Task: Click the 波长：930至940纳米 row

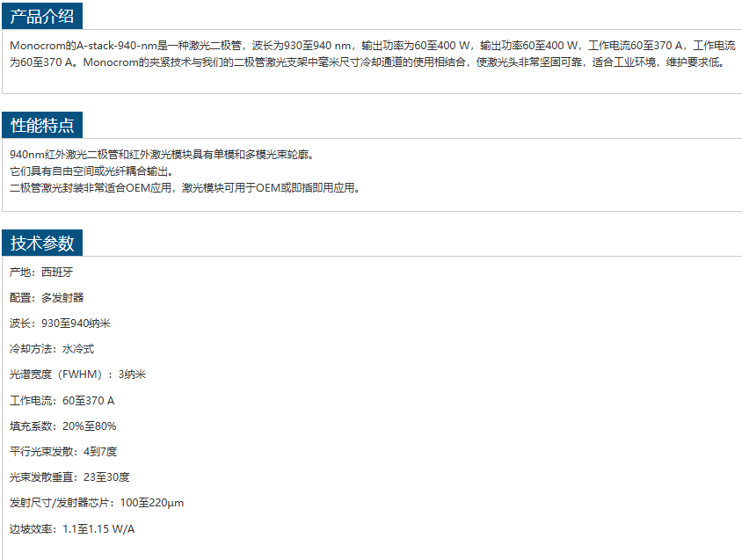Action: (x=60, y=324)
